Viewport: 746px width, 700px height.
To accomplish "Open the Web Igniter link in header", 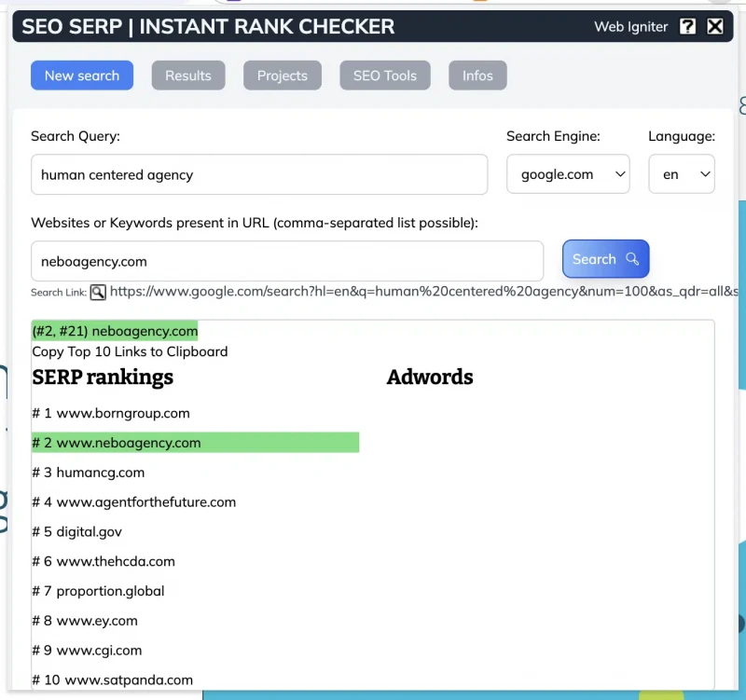I will point(631,27).
